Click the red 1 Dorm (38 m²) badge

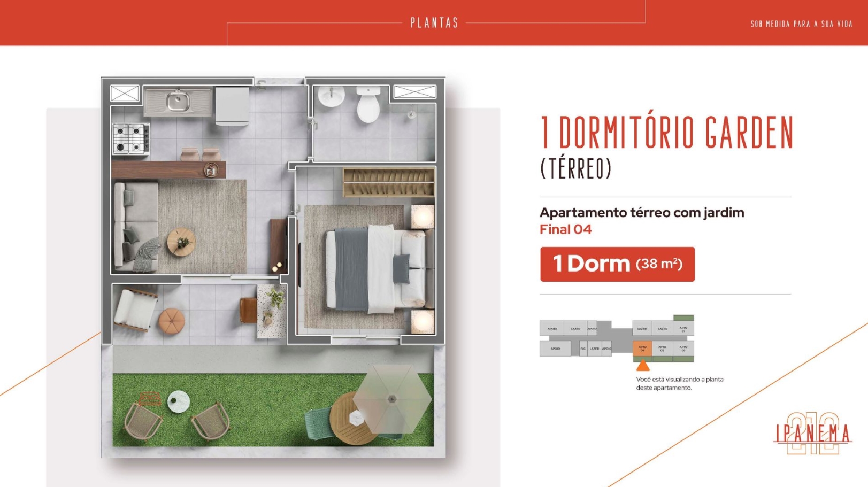point(617,264)
